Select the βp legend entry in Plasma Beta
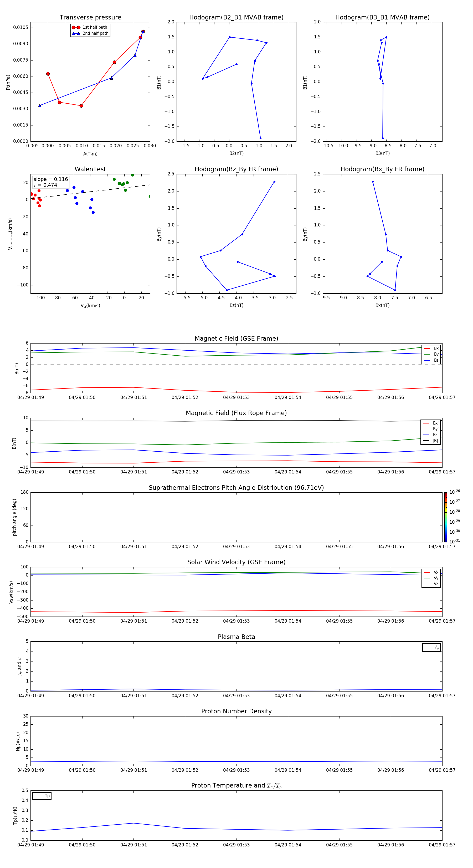 coord(431,647)
